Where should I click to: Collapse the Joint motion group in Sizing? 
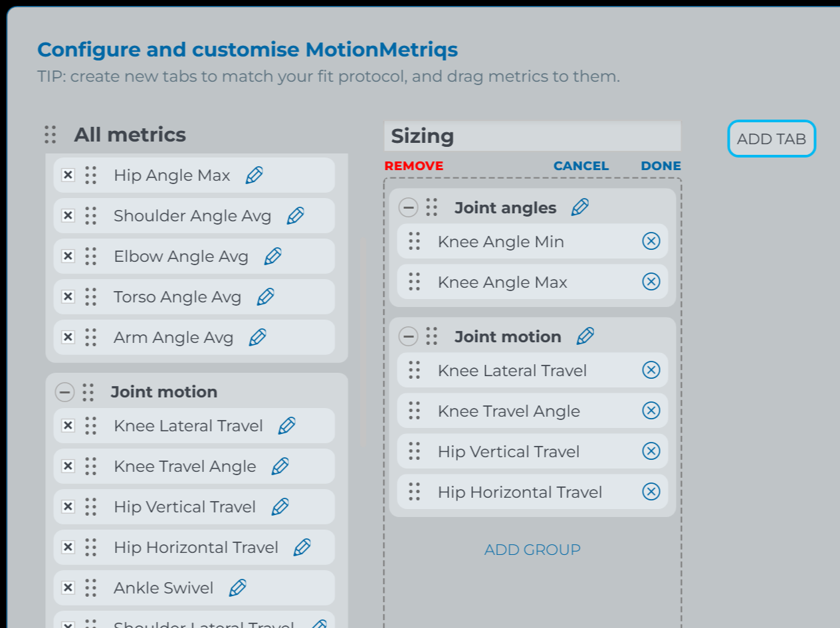(x=408, y=336)
